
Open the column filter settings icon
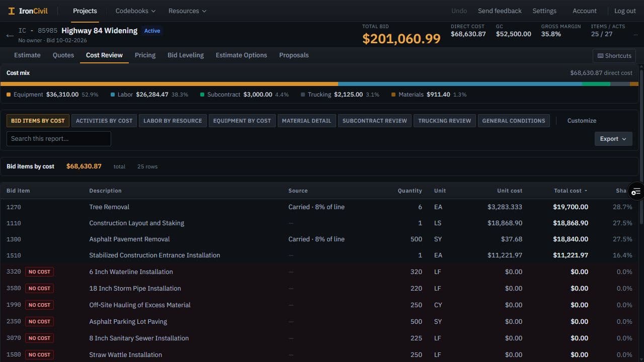pyautogui.click(x=636, y=191)
